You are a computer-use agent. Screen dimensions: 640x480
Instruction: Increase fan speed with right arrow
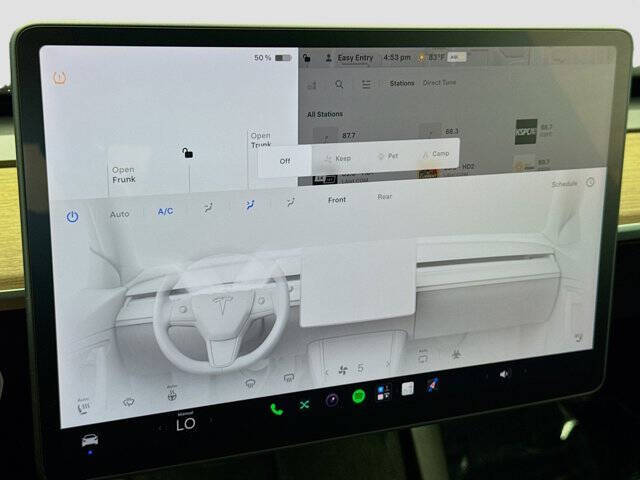tap(388, 364)
